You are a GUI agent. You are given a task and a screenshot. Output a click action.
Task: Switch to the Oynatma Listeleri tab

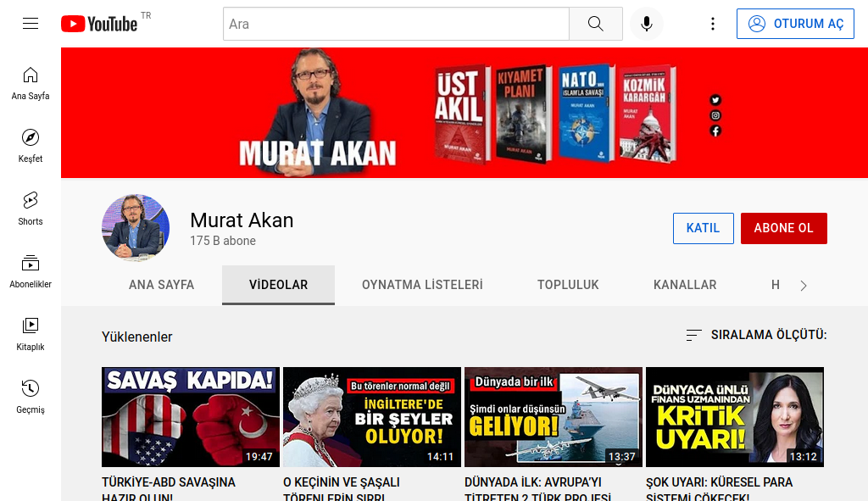pos(422,285)
